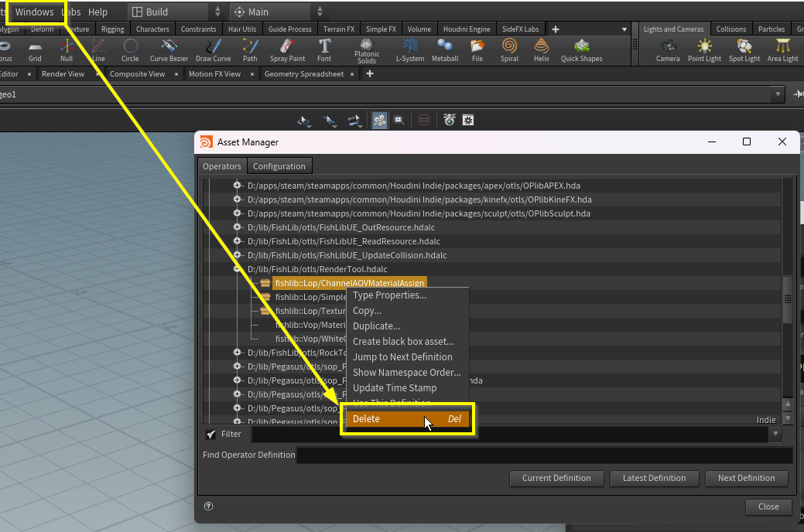
Task: Focus the Find Operator Definition field
Action: coord(545,455)
